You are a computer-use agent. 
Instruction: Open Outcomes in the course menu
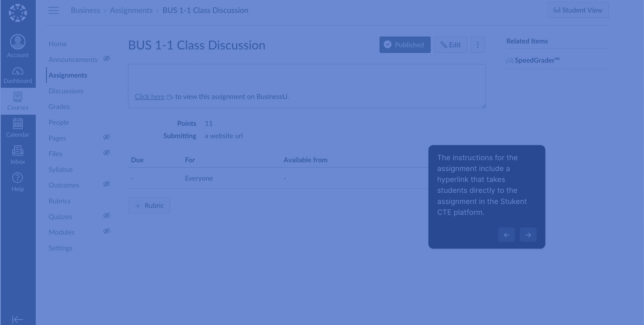64,185
